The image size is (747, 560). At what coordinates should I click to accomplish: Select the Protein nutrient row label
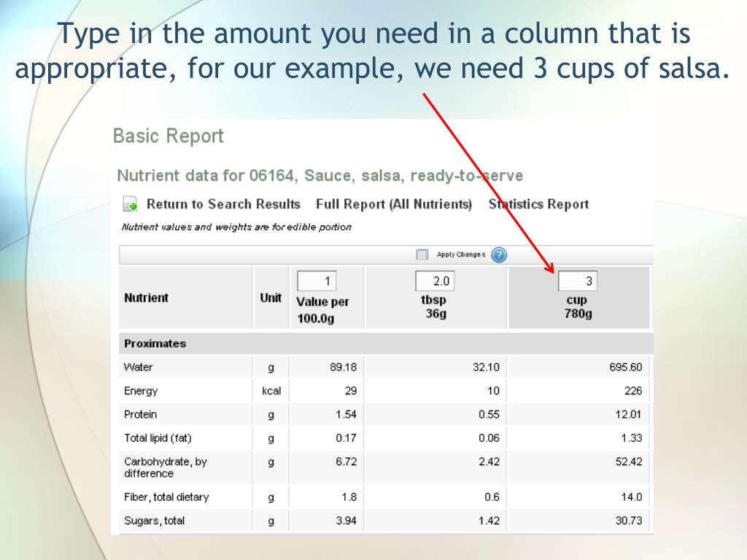click(x=140, y=414)
